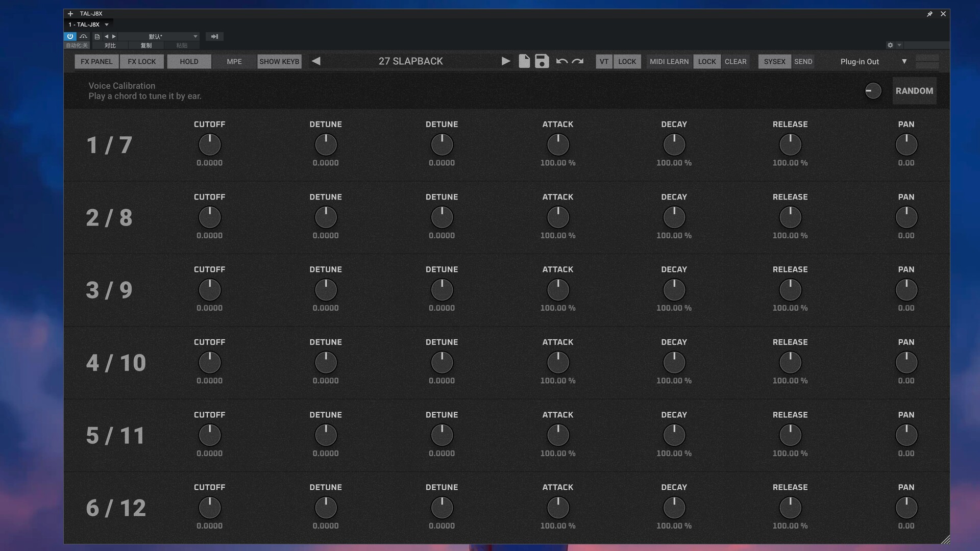Click the MIDI LEARN button
Viewport: 980px width, 551px height.
click(x=669, y=61)
